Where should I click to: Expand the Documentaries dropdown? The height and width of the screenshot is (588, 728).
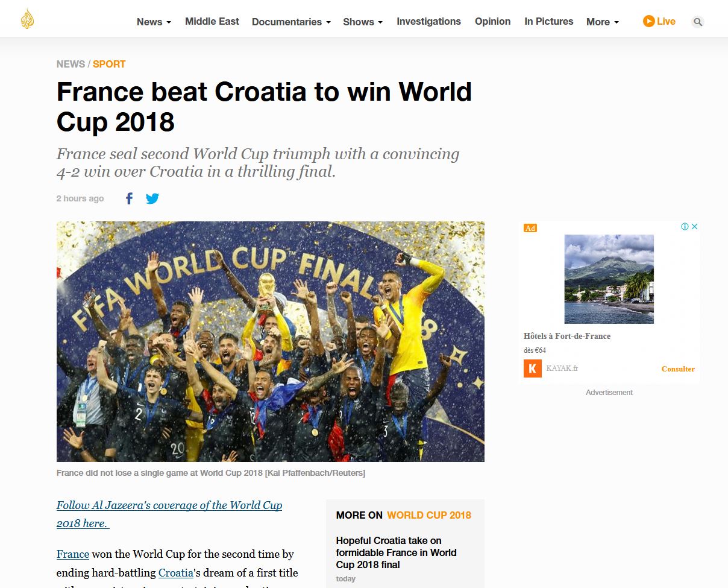pos(291,22)
